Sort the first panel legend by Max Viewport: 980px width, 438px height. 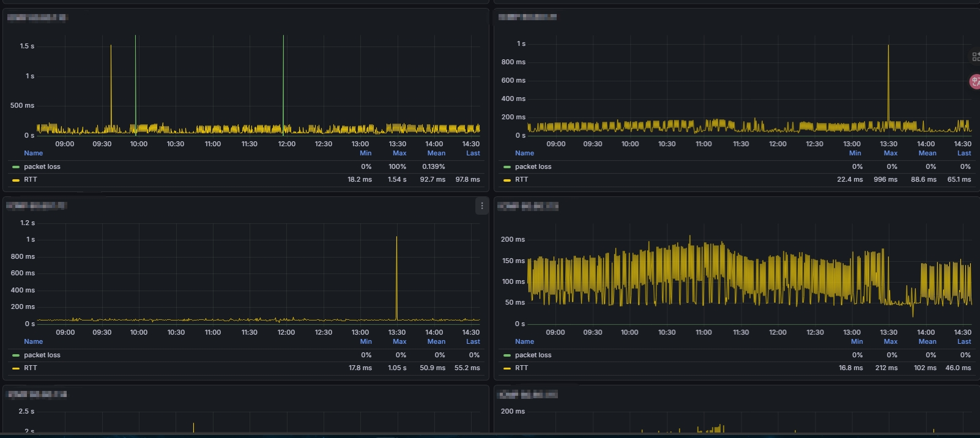tap(399, 153)
